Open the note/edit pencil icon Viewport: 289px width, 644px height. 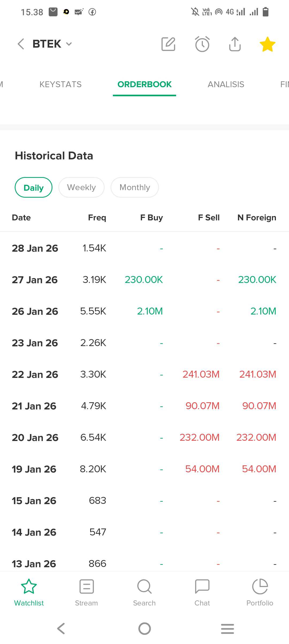(168, 44)
